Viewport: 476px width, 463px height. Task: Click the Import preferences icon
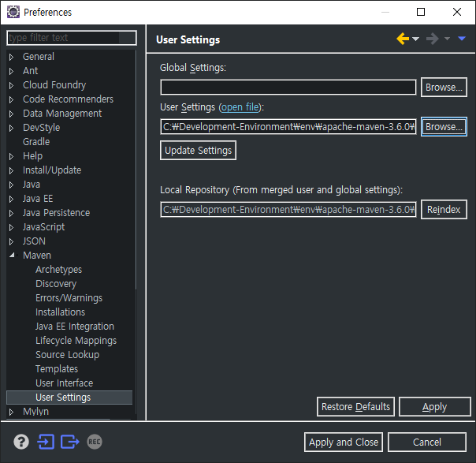point(46,442)
